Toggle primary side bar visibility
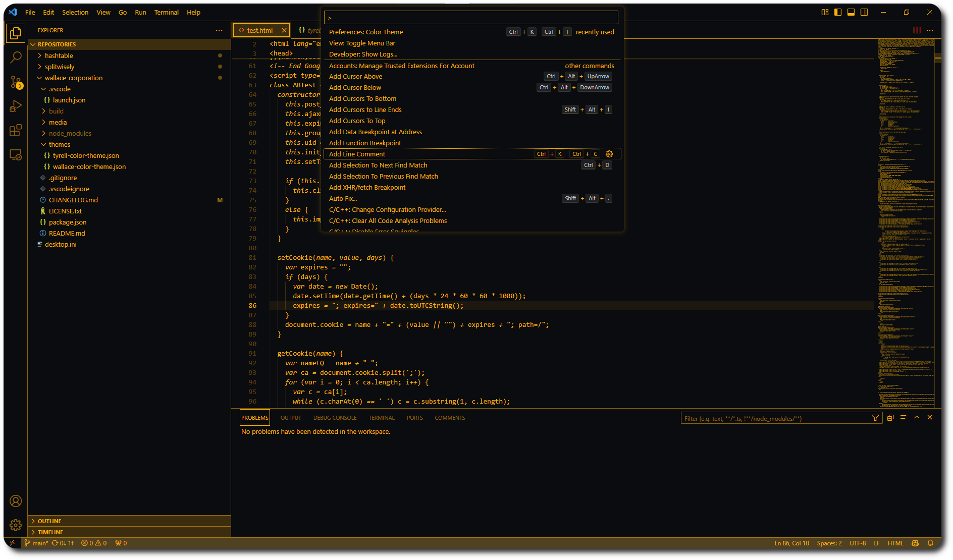 (838, 12)
